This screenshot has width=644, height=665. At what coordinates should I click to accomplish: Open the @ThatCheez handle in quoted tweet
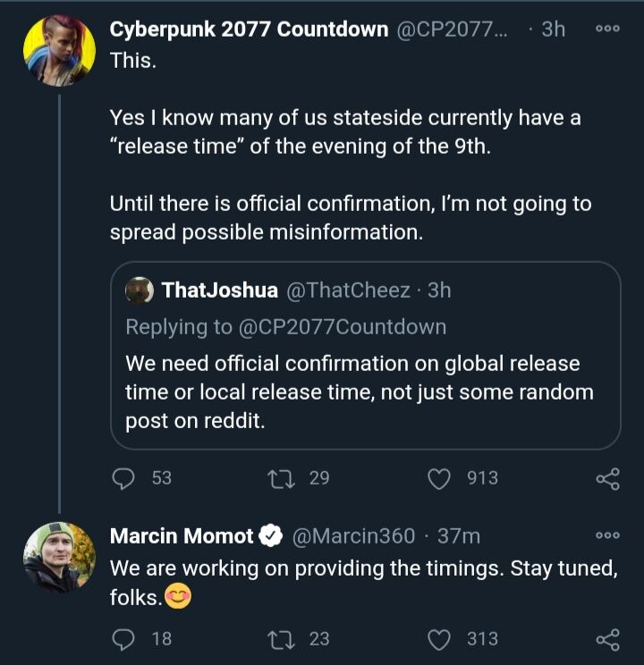pos(348,290)
